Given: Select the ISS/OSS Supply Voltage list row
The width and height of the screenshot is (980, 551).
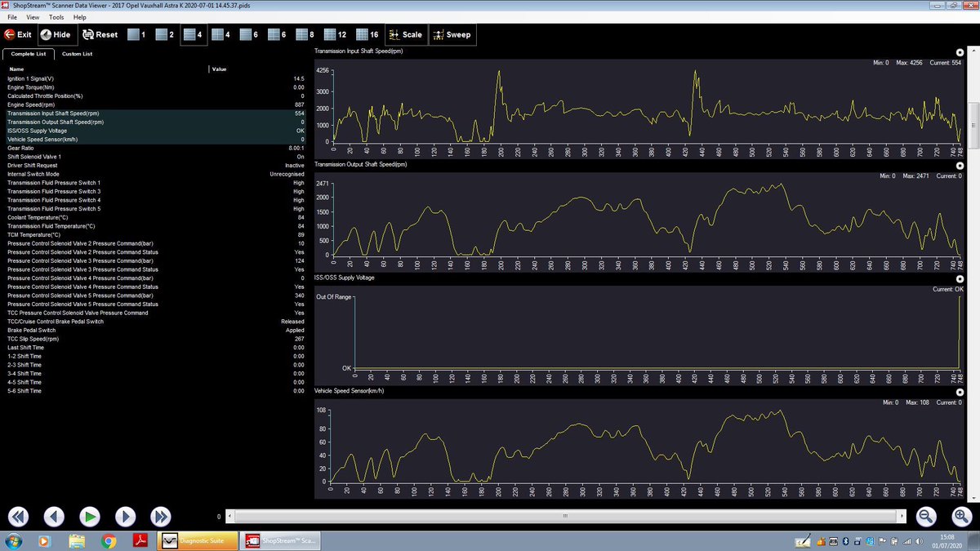Looking at the screenshot, I should pyautogui.click(x=155, y=131).
